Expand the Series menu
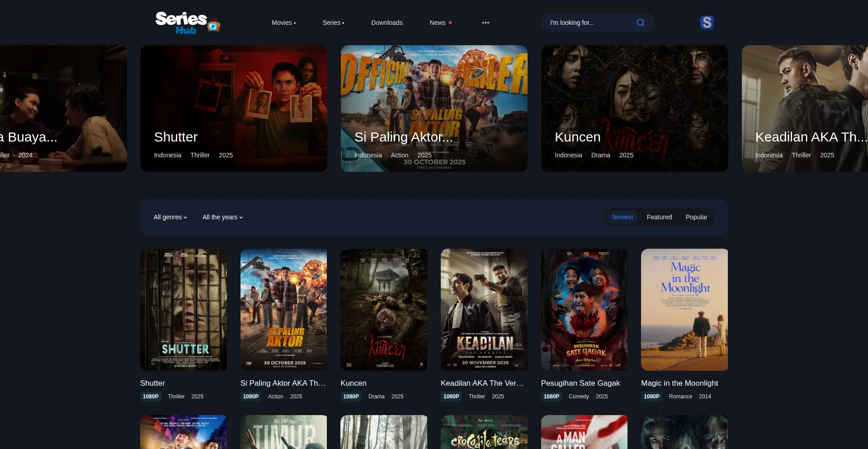The image size is (868, 449). pos(333,23)
